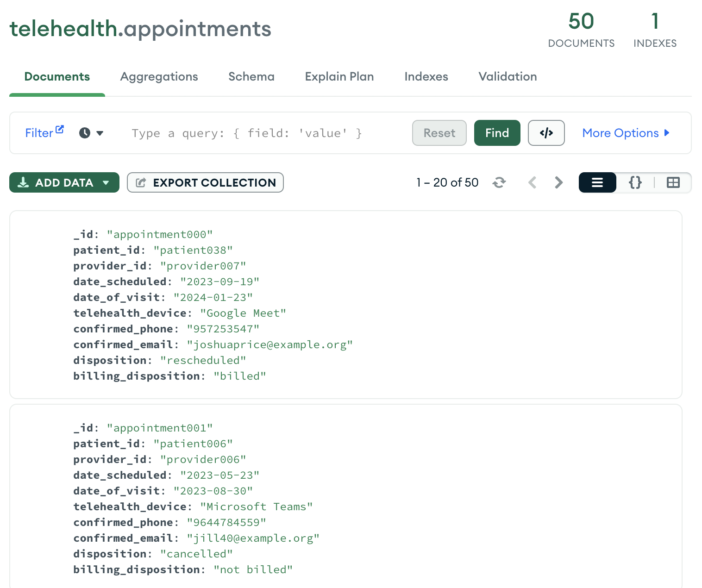
Task: Toggle the active list layout button
Action: [597, 182]
